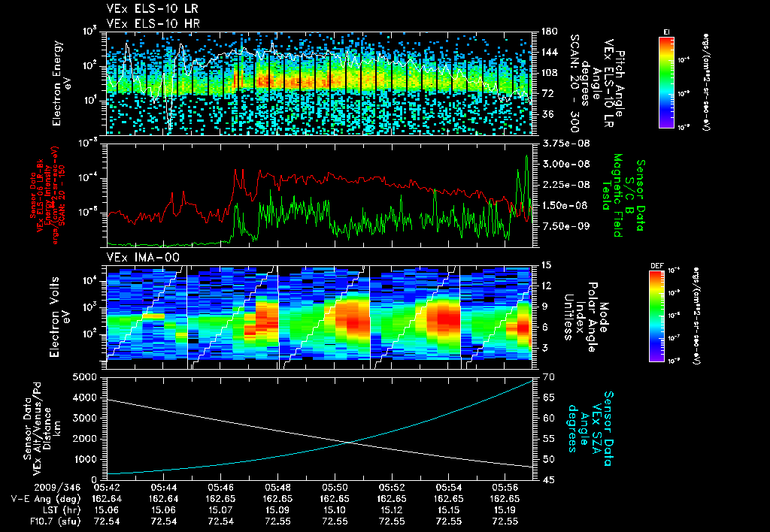
Task: Click the LST value 15.19
Action: [x=505, y=510]
